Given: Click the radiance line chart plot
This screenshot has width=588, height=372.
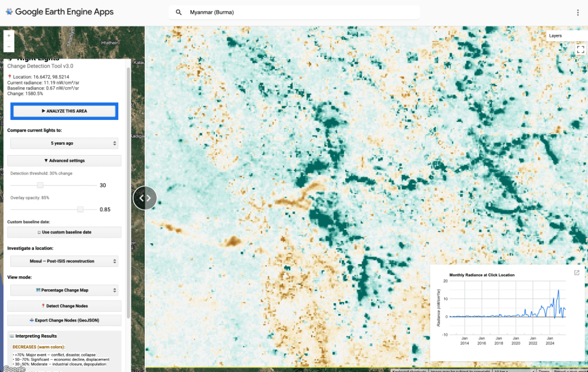Looking at the screenshot, I should (x=508, y=308).
